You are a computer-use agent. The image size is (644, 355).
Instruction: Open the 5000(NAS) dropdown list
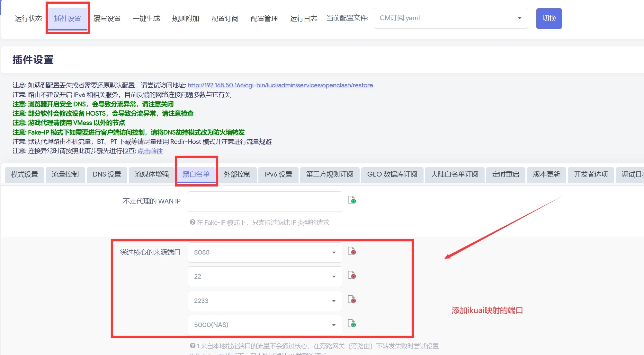[334, 325]
